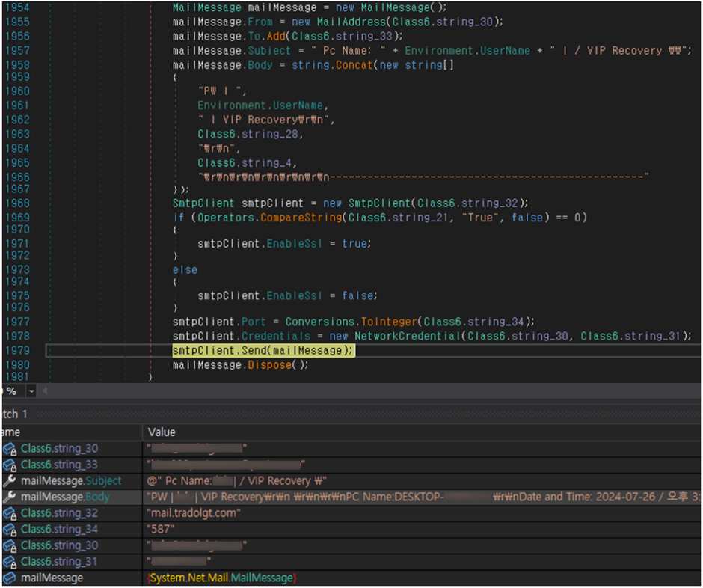Viewport: 703px width, 588px height.
Task: Click Class6.string_4 in the code
Action: pyautogui.click(x=245, y=163)
